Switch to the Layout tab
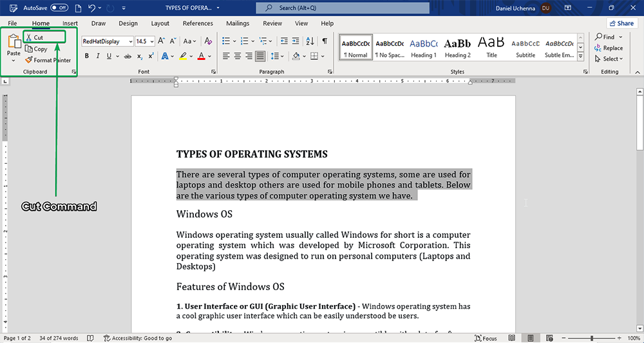 click(x=160, y=23)
